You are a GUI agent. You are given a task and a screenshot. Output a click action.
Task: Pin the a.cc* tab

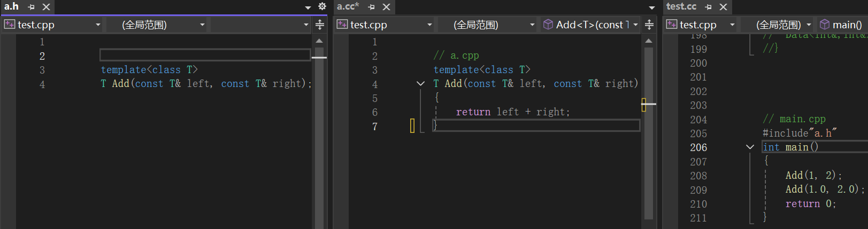coord(372,7)
